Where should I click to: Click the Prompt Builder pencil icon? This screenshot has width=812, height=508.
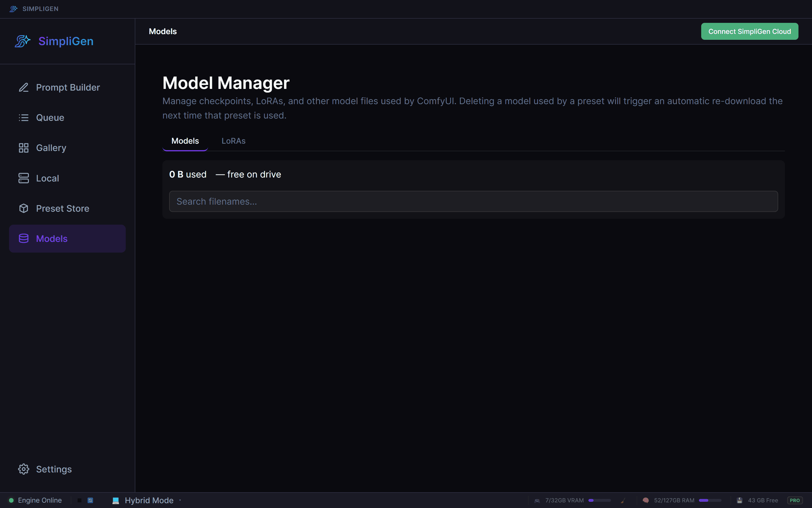23,87
